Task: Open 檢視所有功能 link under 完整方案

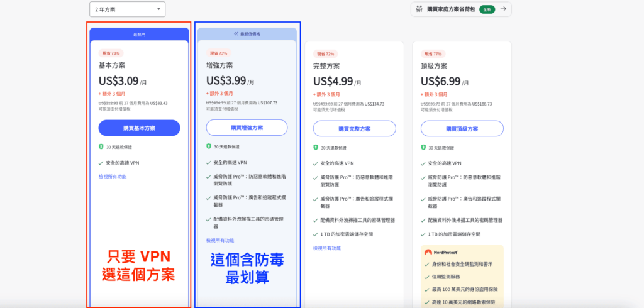Action: 327,248
